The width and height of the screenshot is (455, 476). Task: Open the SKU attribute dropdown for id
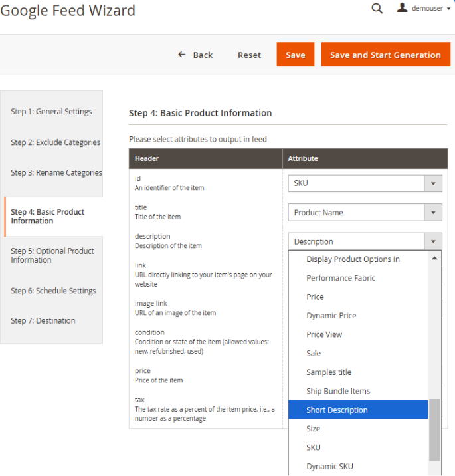(x=365, y=183)
